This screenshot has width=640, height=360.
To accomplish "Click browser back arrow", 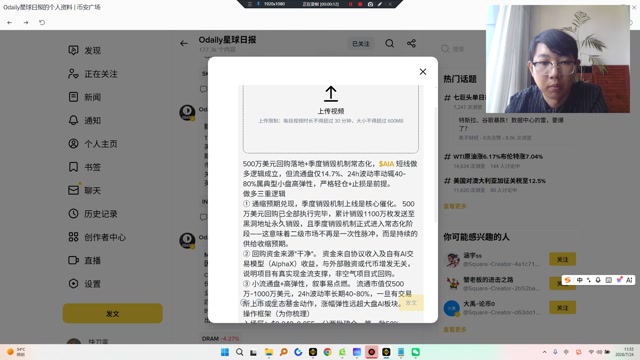I will [10, 22].
